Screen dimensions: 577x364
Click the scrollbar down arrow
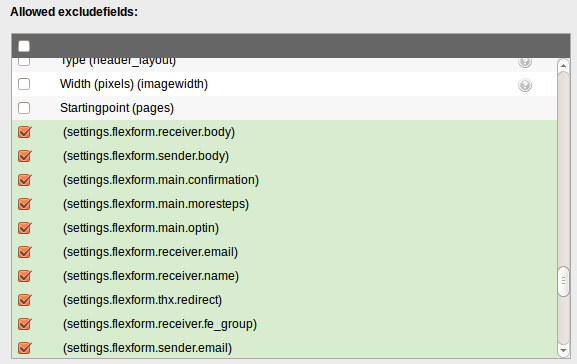563,351
